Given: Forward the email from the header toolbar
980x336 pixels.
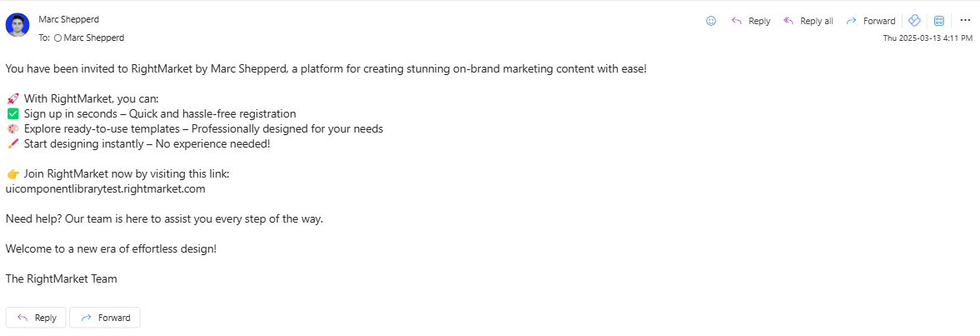Looking at the screenshot, I should coord(870,21).
